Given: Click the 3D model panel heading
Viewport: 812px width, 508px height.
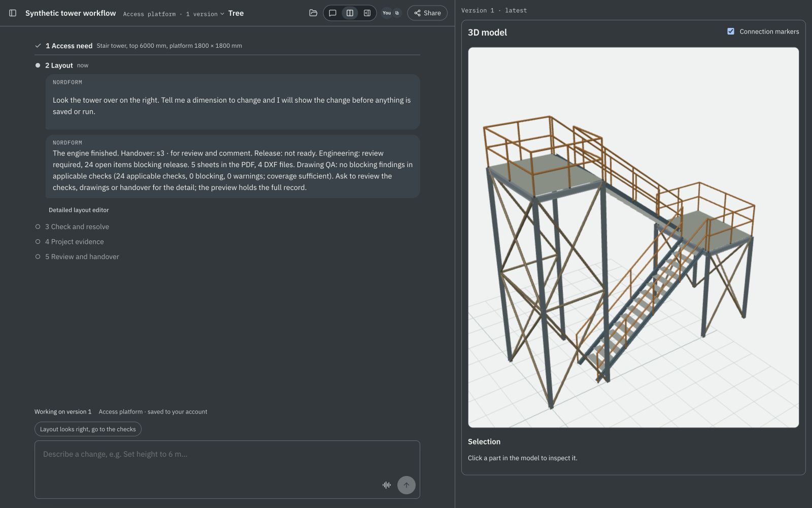Looking at the screenshot, I should tap(487, 33).
